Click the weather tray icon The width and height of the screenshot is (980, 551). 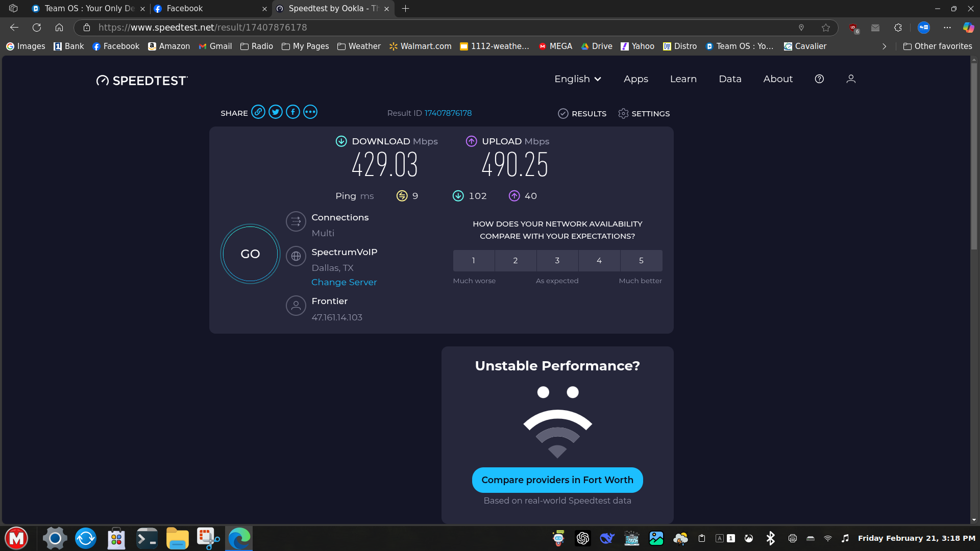click(x=680, y=538)
